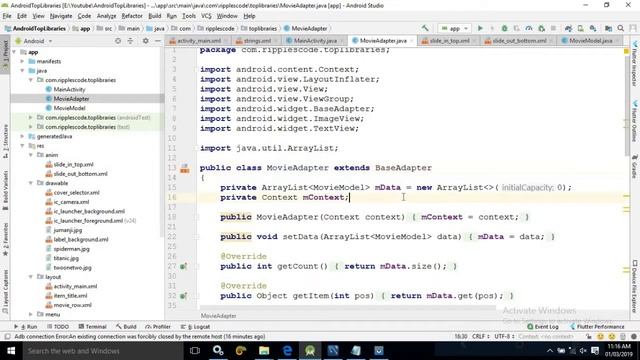This screenshot has height=360, width=640.
Task: Open the SDK Manager icon
Action: click(593, 28)
